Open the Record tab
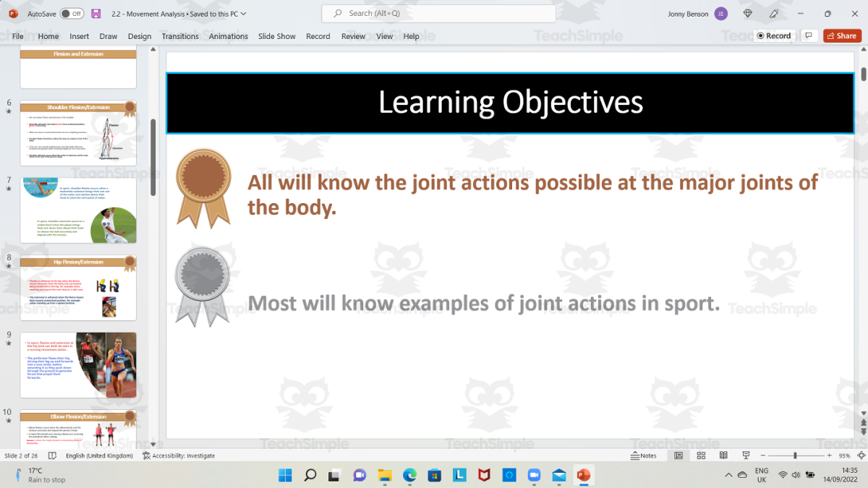The width and height of the screenshot is (868, 488). 318,36
